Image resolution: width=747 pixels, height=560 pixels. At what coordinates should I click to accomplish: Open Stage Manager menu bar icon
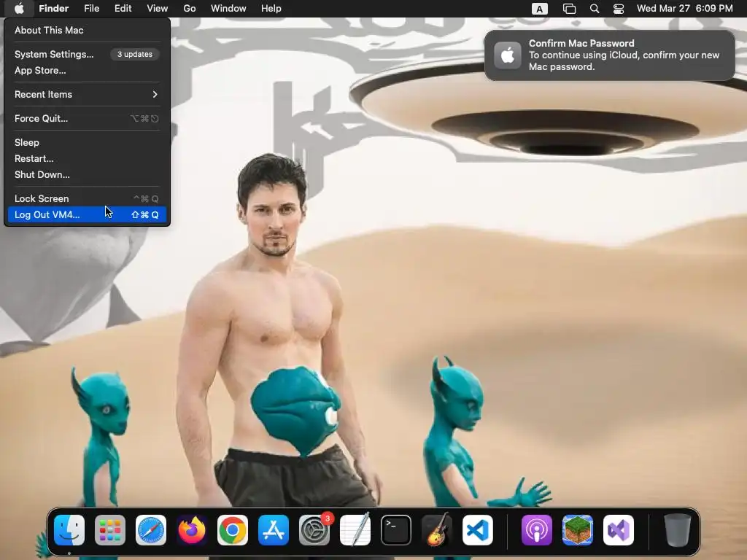tap(569, 9)
